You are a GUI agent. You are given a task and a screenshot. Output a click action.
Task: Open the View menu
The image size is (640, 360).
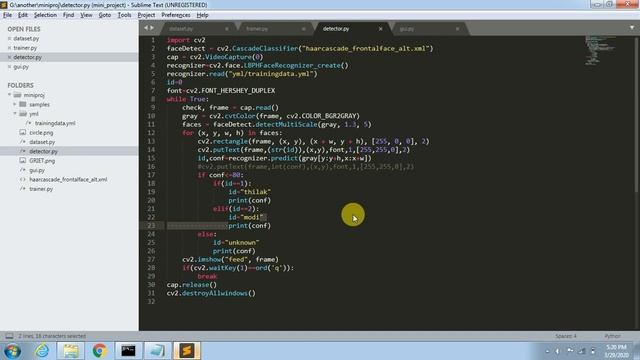click(x=86, y=15)
